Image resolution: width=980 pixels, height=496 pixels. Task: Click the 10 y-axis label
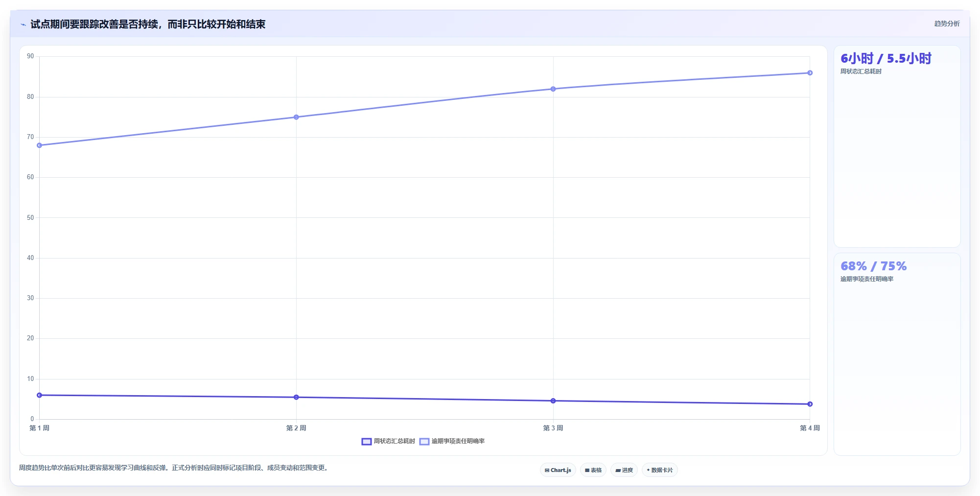[30, 379]
